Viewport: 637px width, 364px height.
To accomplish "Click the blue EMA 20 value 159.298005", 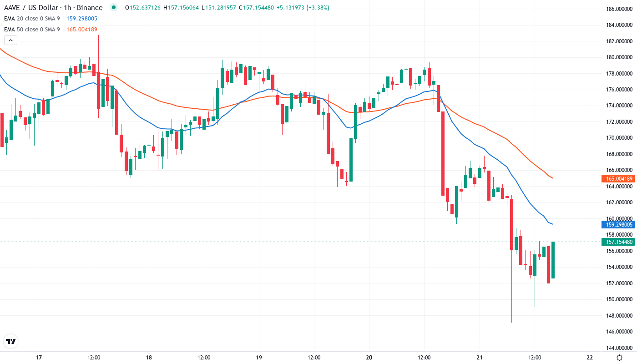I will 82,19.
